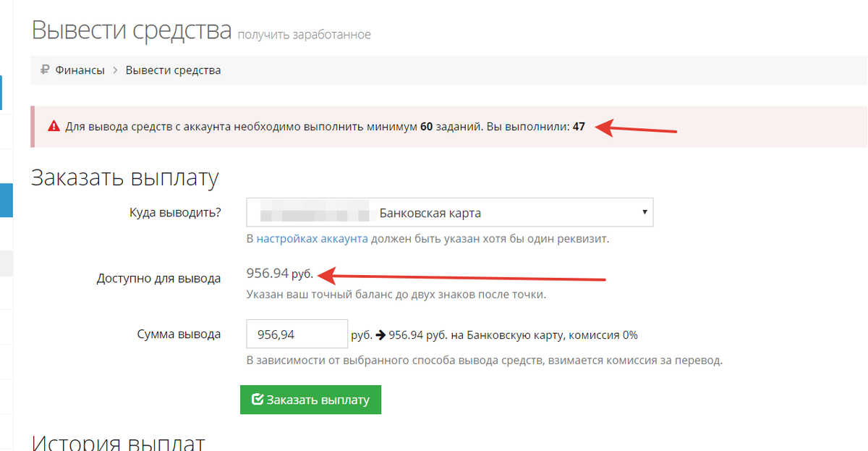Click the Заказать выплату green button
This screenshot has height=451, width=868.
[x=310, y=400]
